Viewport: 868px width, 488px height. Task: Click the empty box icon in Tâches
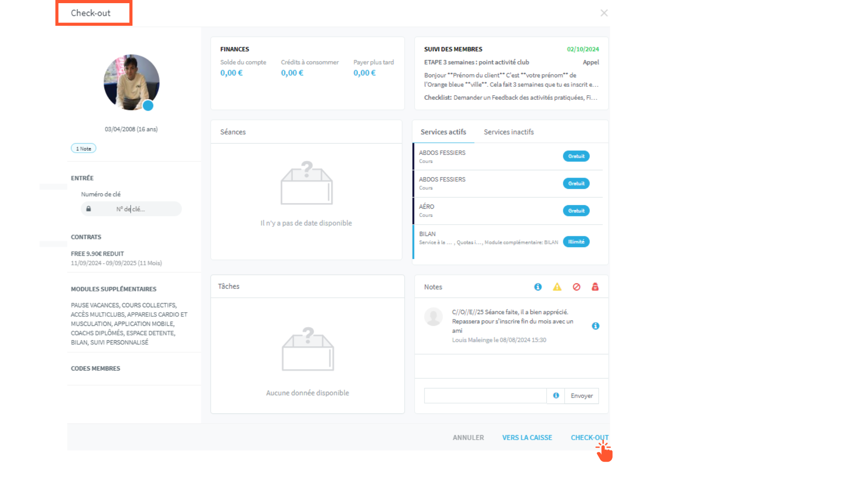(308, 349)
